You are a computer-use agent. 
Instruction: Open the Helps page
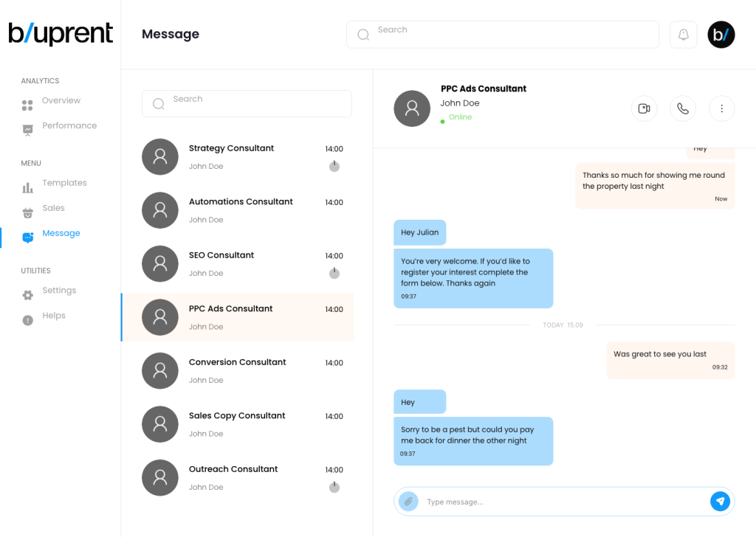(x=54, y=316)
